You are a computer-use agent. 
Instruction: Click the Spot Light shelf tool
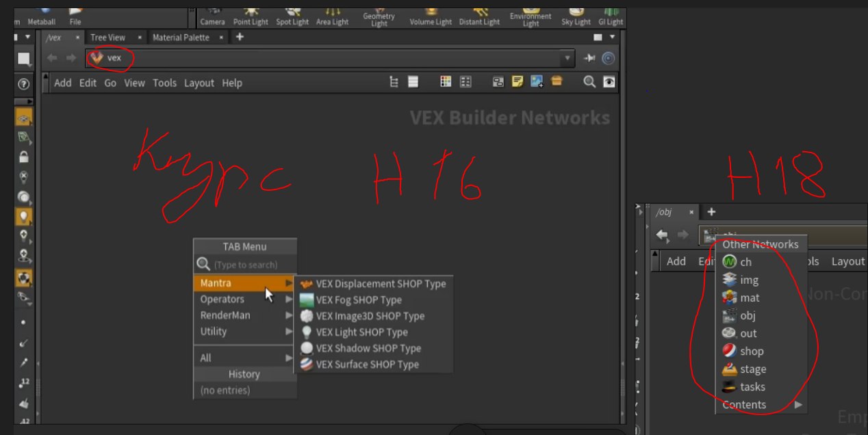click(292, 16)
